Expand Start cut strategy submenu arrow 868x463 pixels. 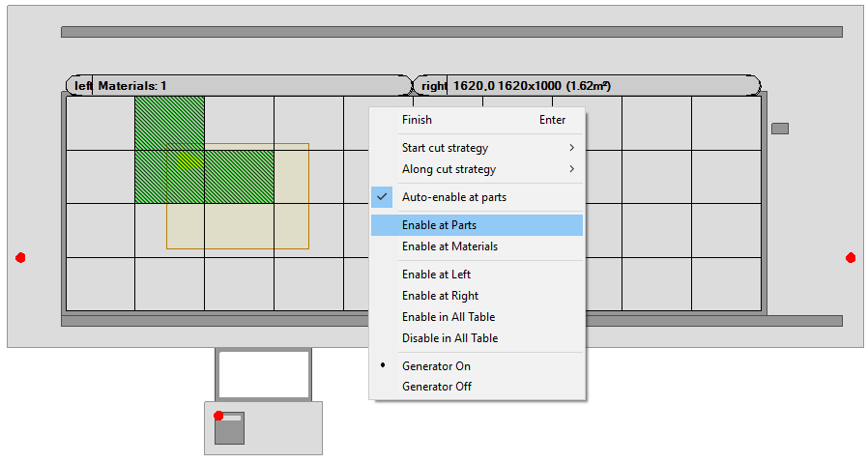pyautogui.click(x=572, y=148)
